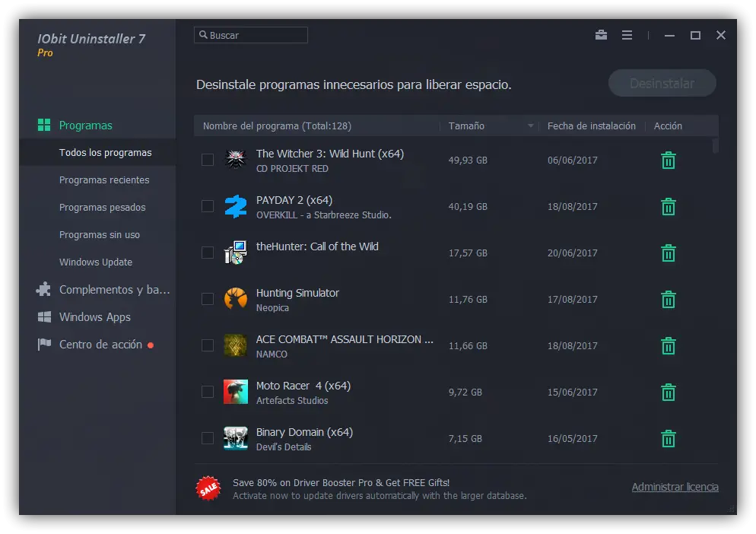This screenshot has width=756, height=534.
Task: Click the Tamaño column header
Action: (466, 126)
